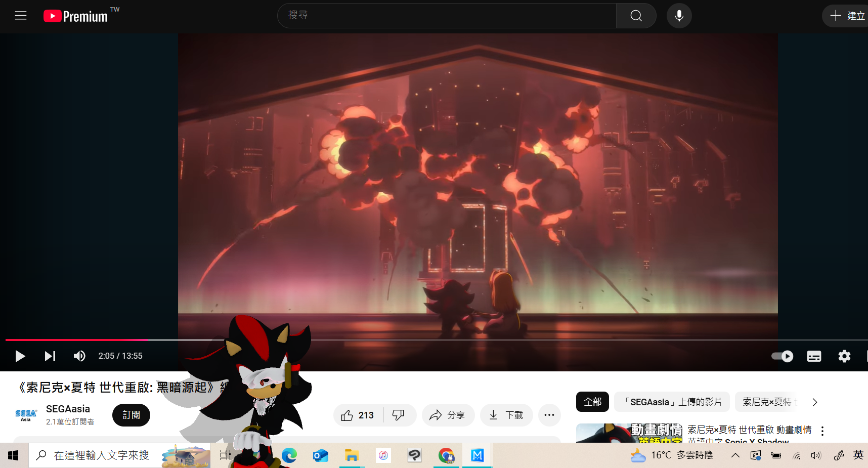Switch input language 英 indicator

[858, 455]
